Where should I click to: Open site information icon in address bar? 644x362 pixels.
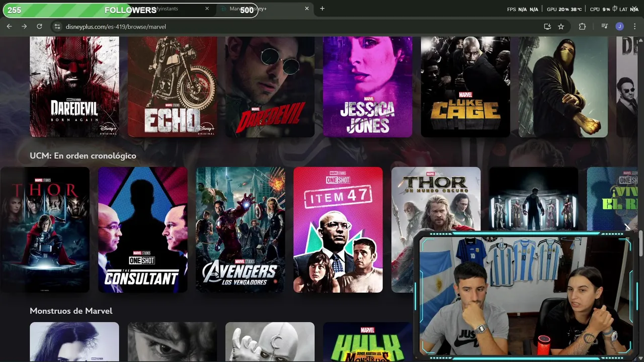(57, 27)
